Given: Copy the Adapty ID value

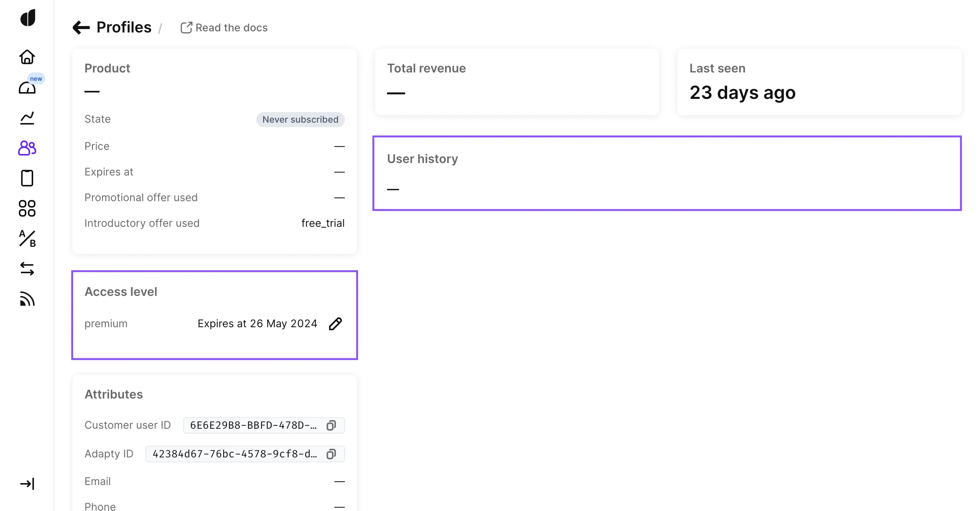Looking at the screenshot, I should pos(331,454).
